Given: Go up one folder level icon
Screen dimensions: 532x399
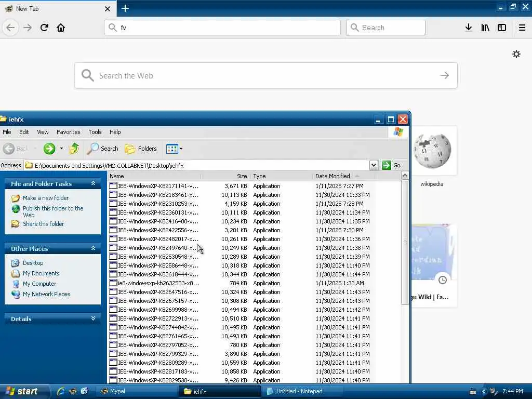Looking at the screenshot, I should (74, 149).
